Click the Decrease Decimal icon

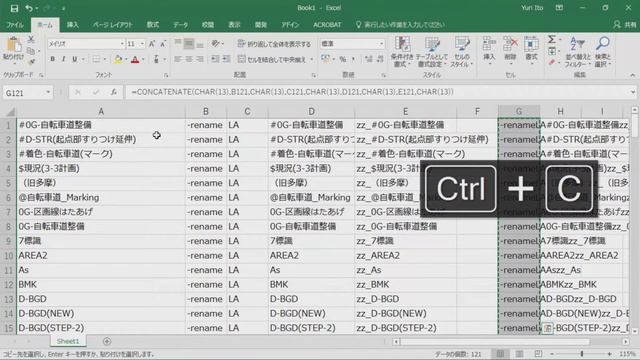(x=380, y=60)
